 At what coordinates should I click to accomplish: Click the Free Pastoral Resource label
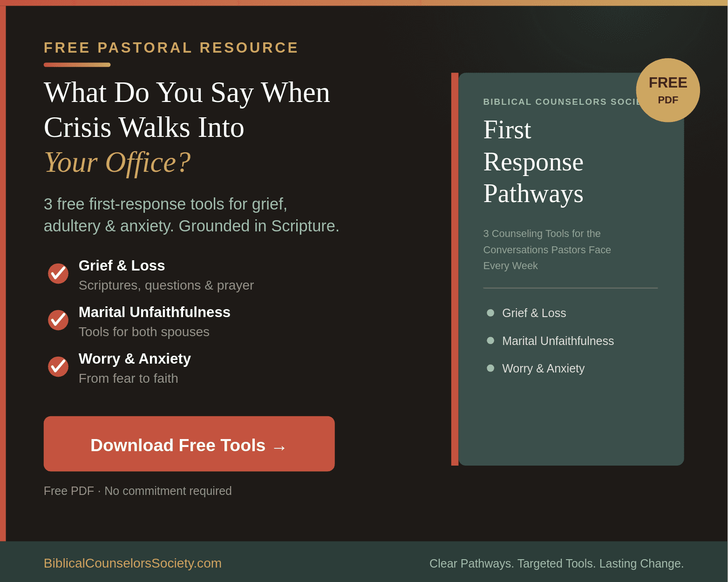click(x=171, y=47)
